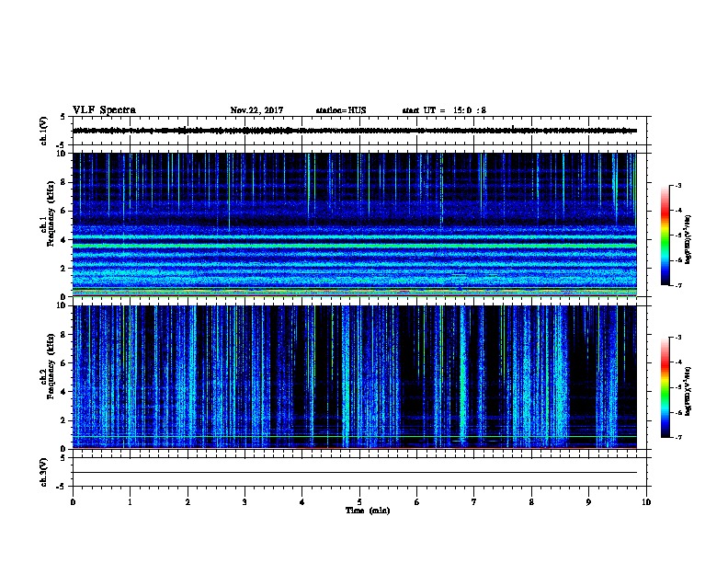Click the 'VLF Spectra' title text
This screenshot has width=728, height=563.
tap(104, 110)
